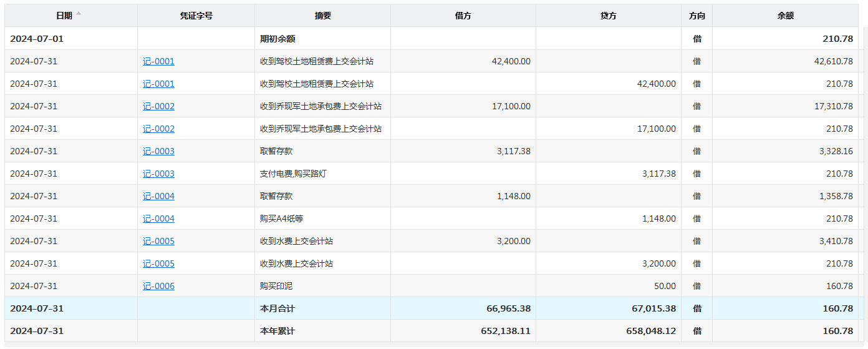Open voucher 记-0006 link
This screenshot has height=349, width=868.
pyautogui.click(x=158, y=286)
